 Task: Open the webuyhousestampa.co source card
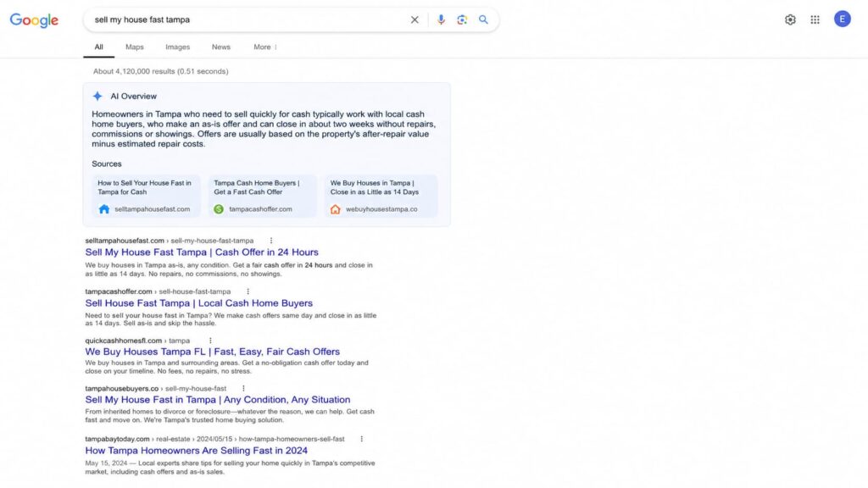coord(381,196)
